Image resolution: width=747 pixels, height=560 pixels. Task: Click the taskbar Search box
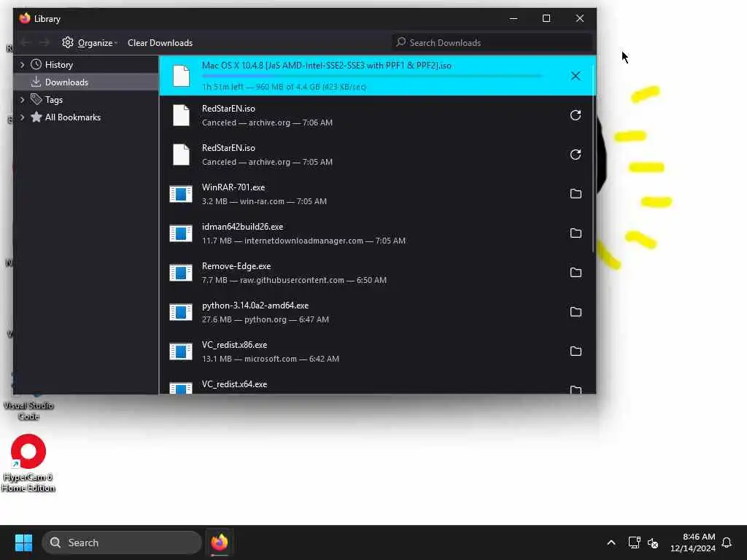tap(122, 542)
